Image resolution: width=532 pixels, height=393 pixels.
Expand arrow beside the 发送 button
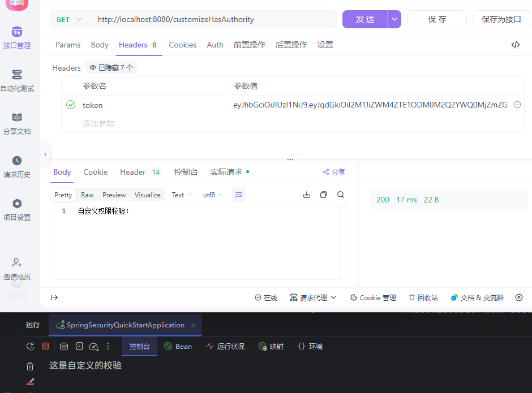(394, 19)
